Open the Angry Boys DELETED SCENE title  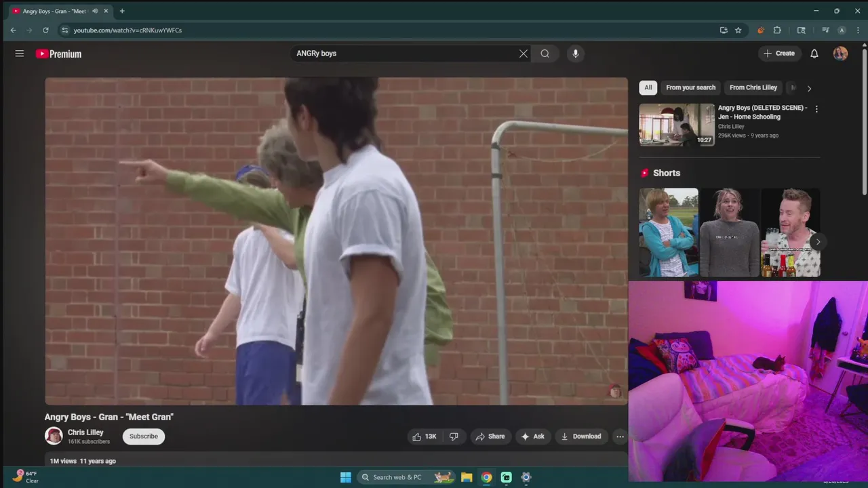(x=763, y=112)
